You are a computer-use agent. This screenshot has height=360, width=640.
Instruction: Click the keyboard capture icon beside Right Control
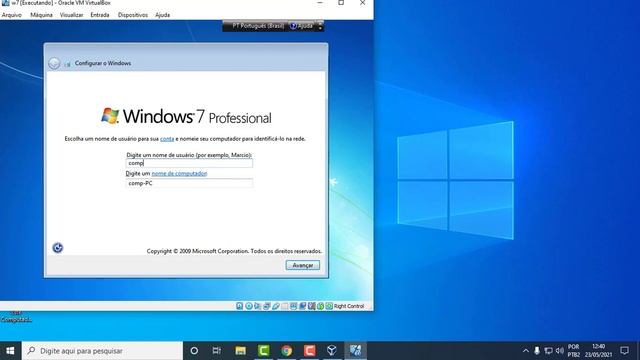(x=329, y=306)
